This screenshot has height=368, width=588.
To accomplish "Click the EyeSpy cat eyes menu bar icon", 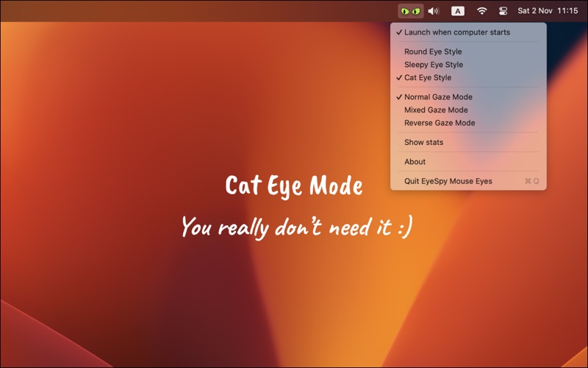I will coord(411,11).
